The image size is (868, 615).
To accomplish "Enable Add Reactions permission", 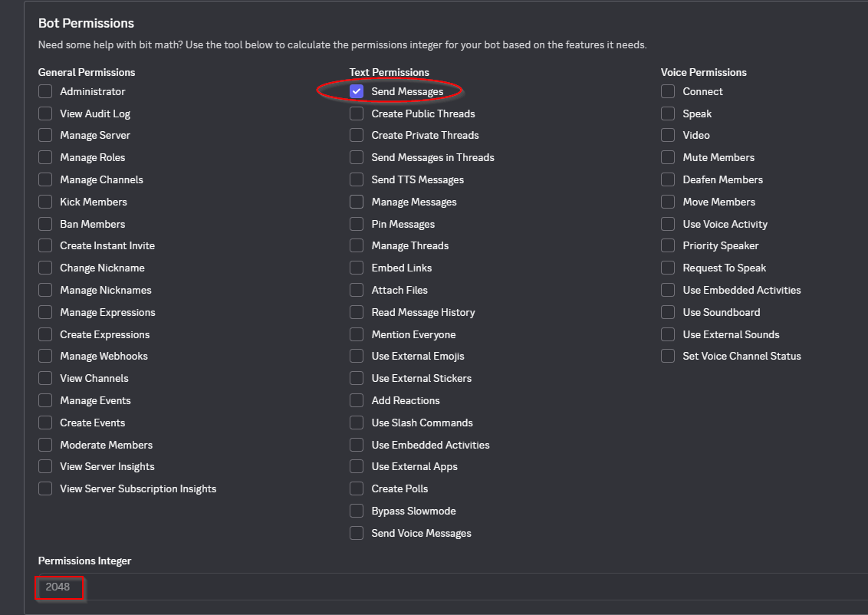I will click(357, 400).
